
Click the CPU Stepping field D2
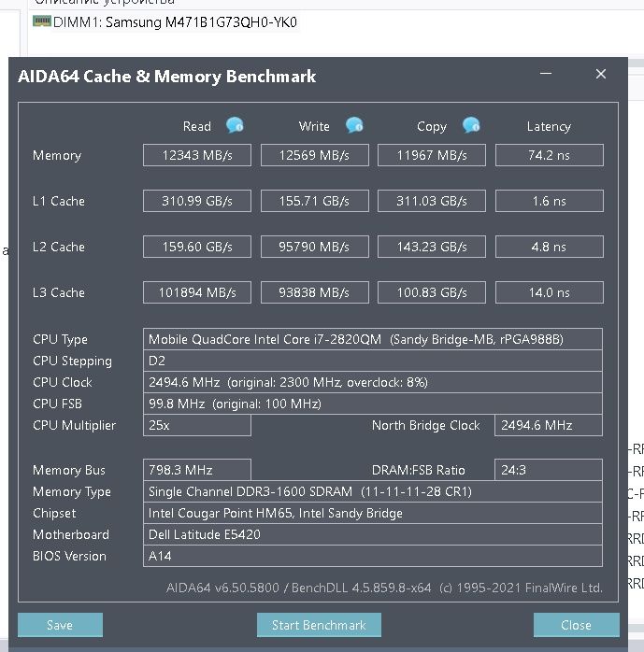(x=373, y=361)
